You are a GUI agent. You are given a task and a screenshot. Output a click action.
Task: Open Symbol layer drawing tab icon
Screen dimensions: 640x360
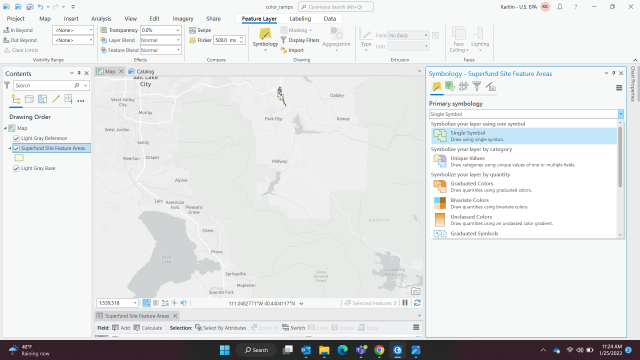[463, 87]
